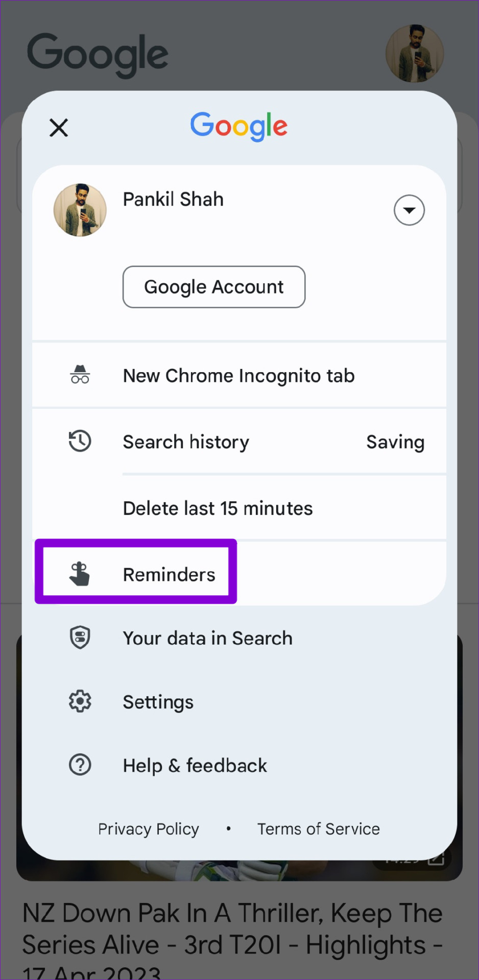
Task: Tap the shield icon for data in Search
Action: coord(80,638)
